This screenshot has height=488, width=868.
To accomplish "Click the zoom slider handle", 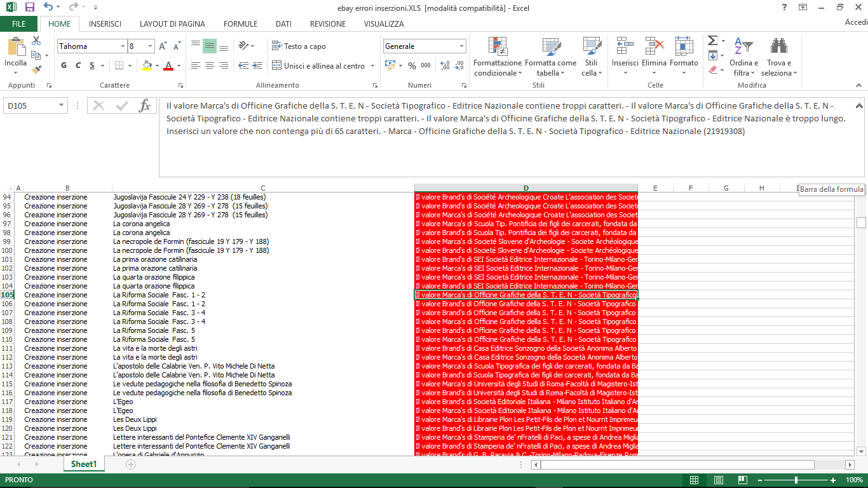I will (x=796, y=480).
